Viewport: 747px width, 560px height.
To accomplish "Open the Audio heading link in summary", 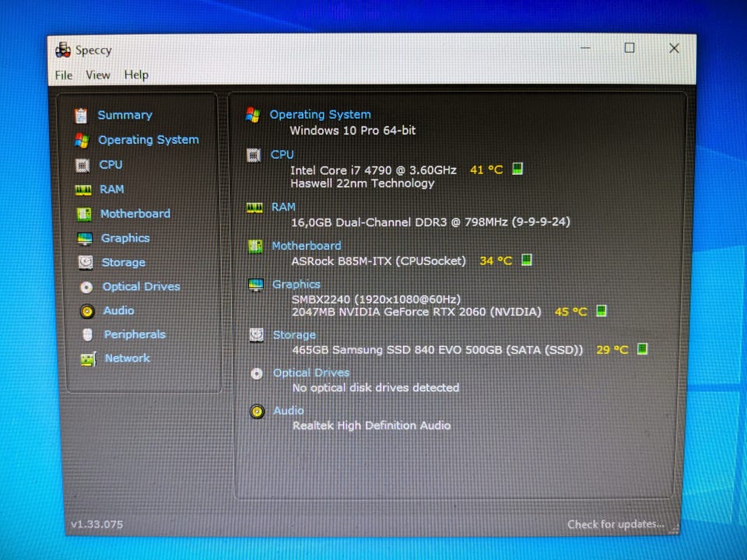I will click(x=288, y=411).
